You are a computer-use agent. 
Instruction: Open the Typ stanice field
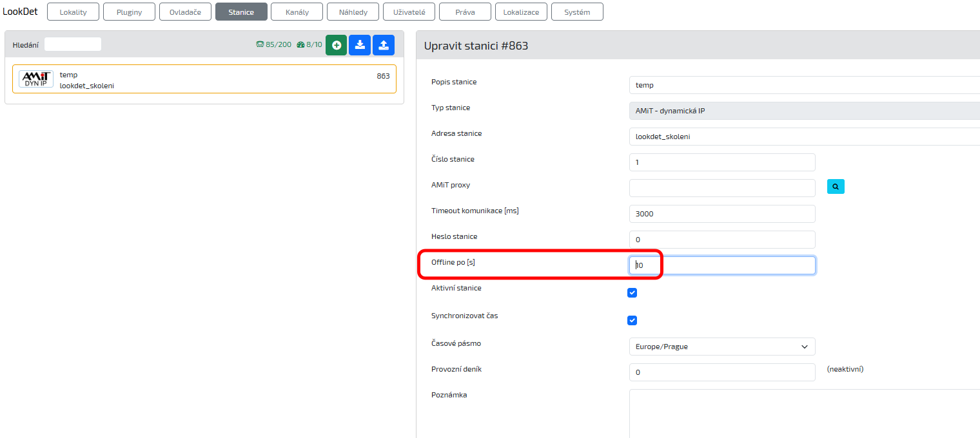803,111
